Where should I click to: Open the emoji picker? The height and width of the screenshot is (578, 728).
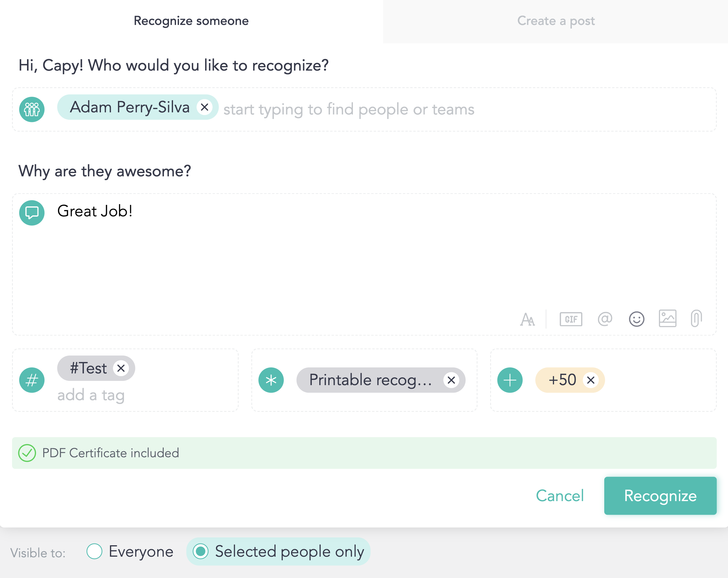click(636, 319)
